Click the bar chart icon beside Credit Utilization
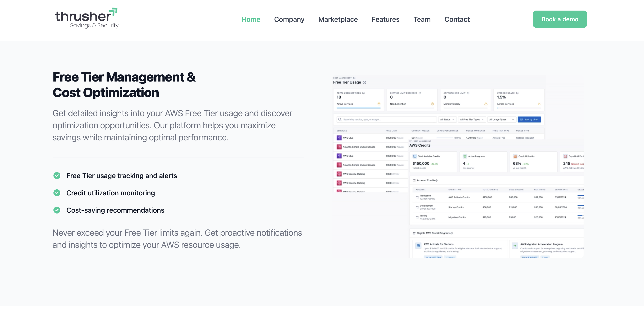644x314 pixels. coord(515,156)
